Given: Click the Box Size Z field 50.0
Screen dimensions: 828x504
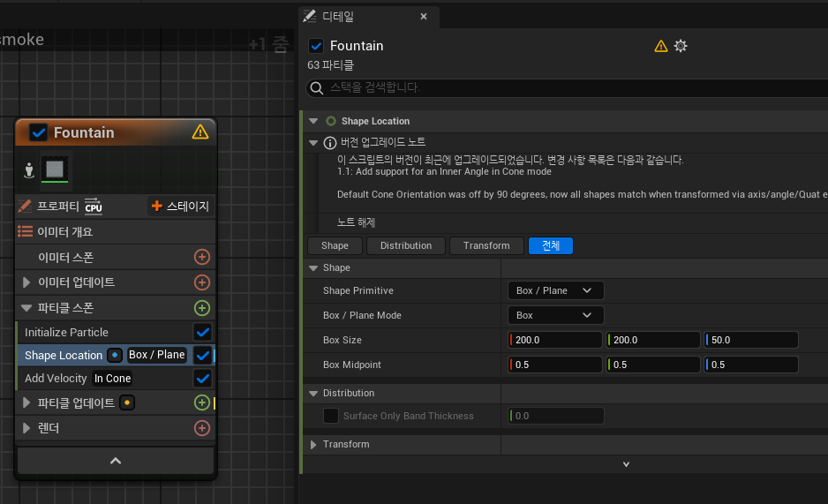Looking at the screenshot, I should tap(751, 340).
